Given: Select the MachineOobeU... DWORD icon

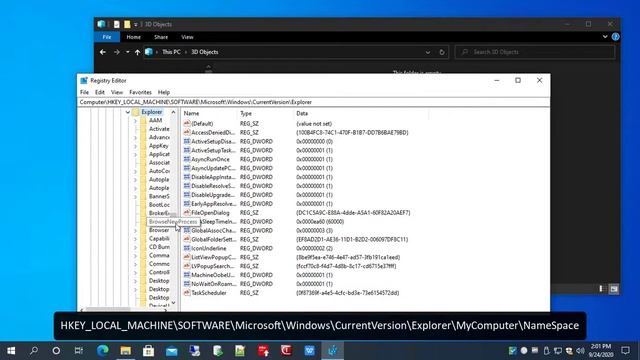Looking at the screenshot, I should (187, 275).
